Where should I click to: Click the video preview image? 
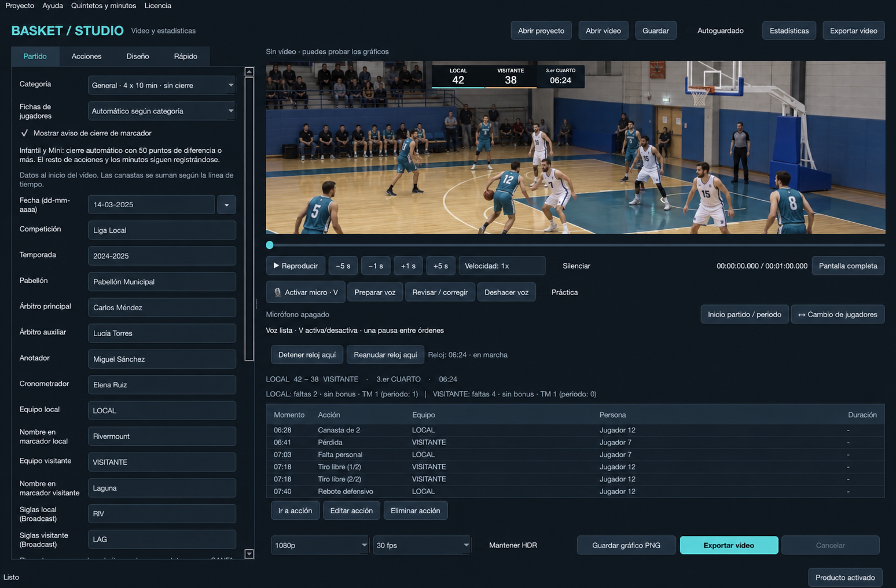(x=575, y=148)
